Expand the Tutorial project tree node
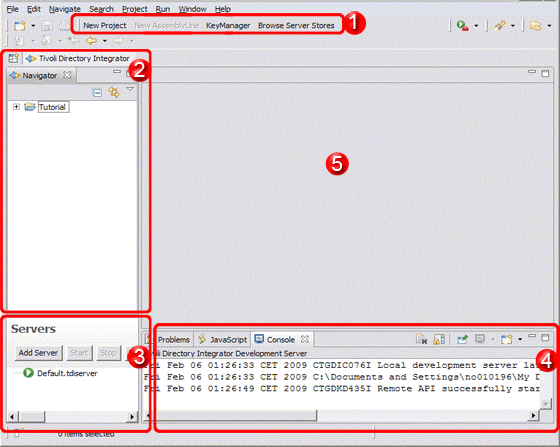 pyautogui.click(x=16, y=107)
